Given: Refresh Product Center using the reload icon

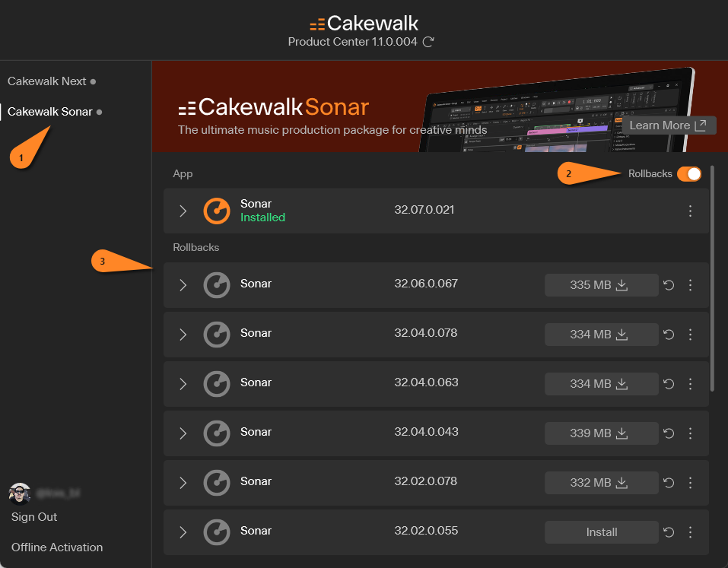Looking at the screenshot, I should (428, 42).
